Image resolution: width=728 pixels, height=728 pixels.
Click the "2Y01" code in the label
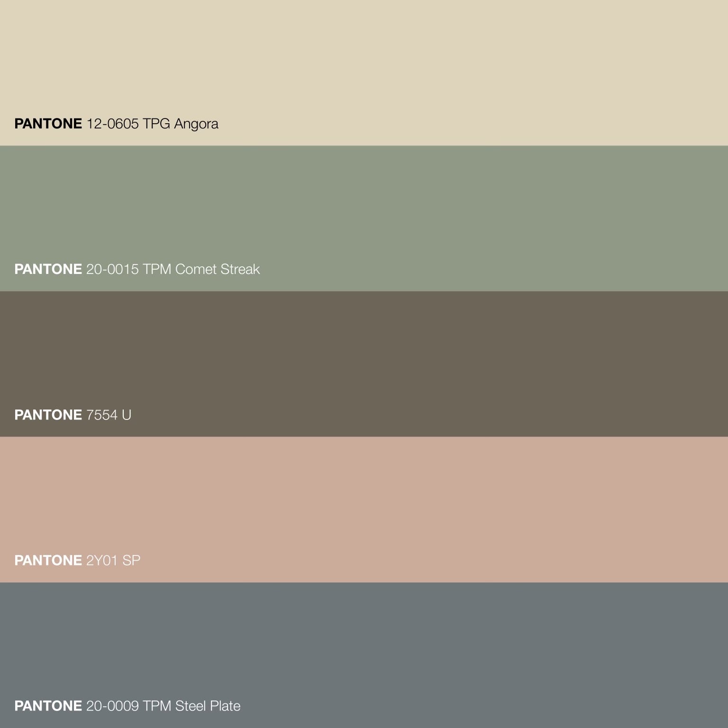(x=101, y=561)
